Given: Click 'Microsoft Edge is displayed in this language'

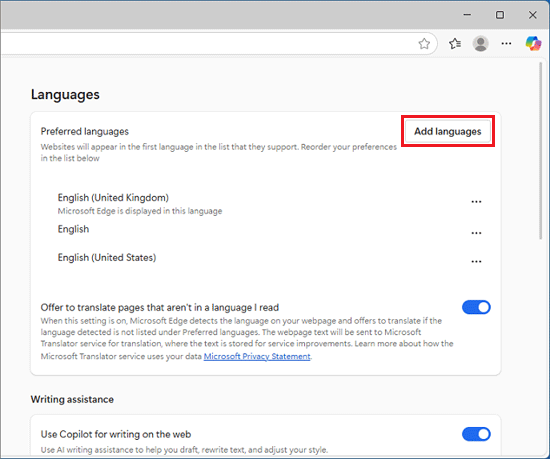Looking at the screenshot, I should [x=140, y=211].
